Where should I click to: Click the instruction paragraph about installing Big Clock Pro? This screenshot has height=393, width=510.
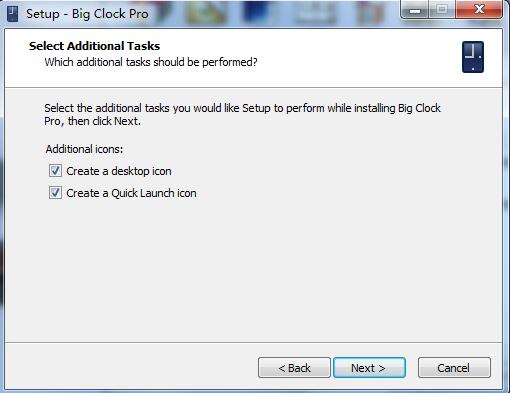[242, 115]
